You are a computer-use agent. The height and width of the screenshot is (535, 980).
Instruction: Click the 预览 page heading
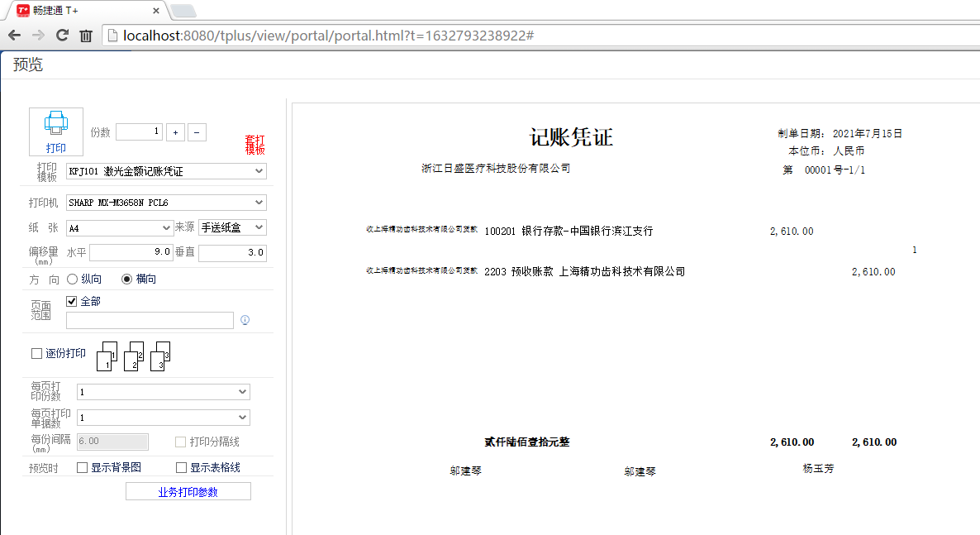(28, 64)
